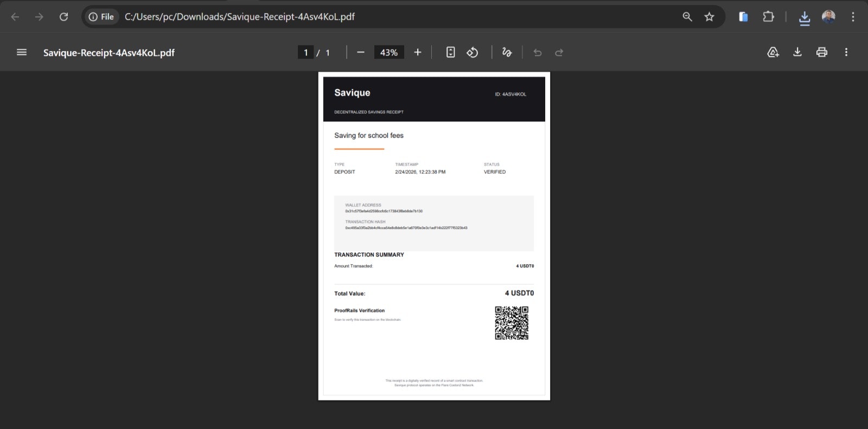Click the Savique-Receipt-4Asv4KoL.pdf title

109,53
